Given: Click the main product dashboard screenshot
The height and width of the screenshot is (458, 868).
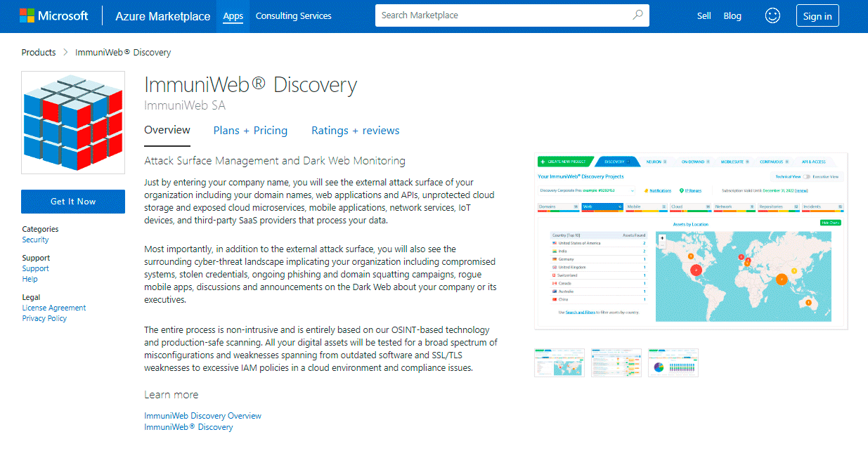Looking at the screenshot, I should pyautogui.click(x=691, y=240).
